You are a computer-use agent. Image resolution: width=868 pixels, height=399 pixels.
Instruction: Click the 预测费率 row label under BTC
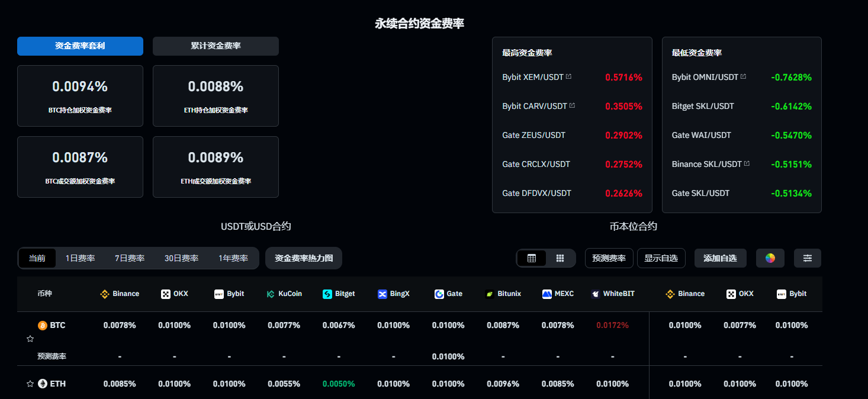tap(52, 356)
